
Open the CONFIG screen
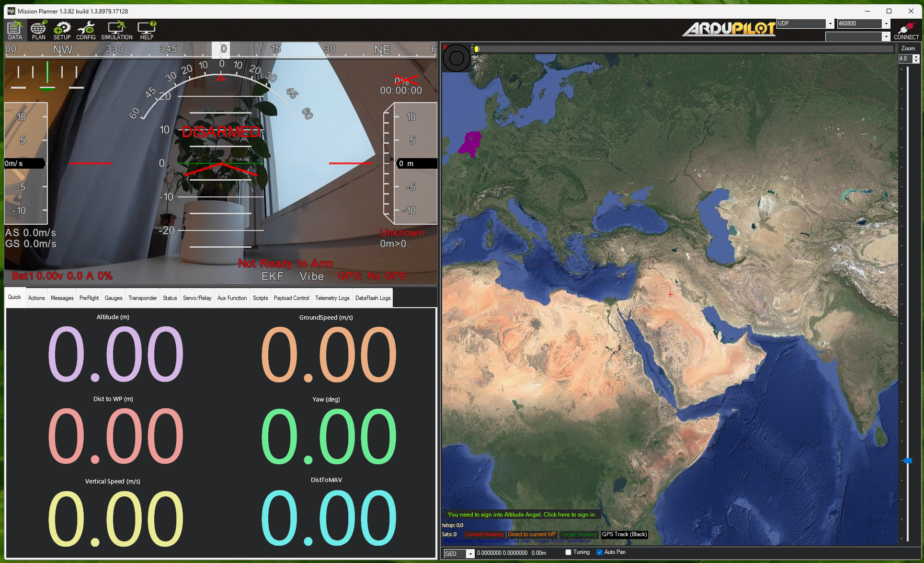point(86,30)
